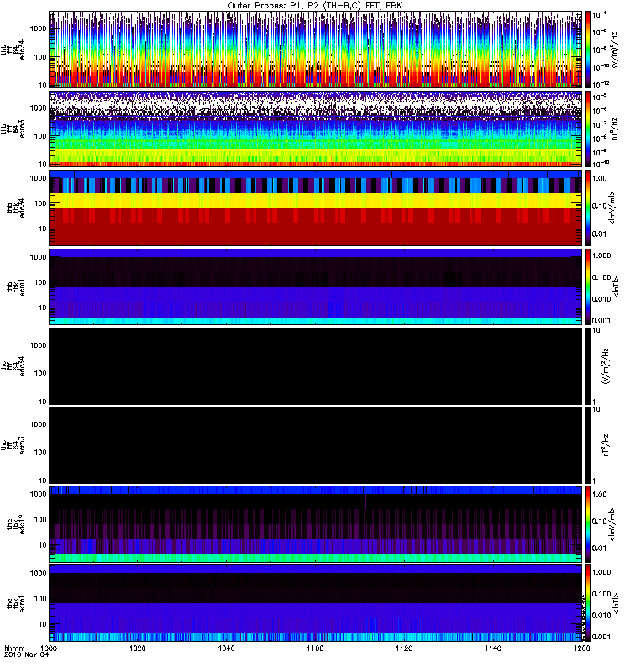Click the nT²/Hz color bar beside second panel

[x=588, y=129]
